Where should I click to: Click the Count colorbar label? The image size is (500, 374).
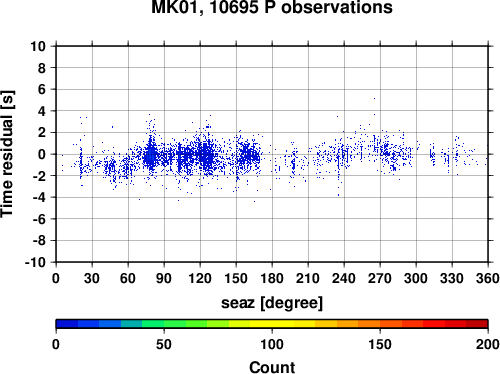[x=272, y=367]
